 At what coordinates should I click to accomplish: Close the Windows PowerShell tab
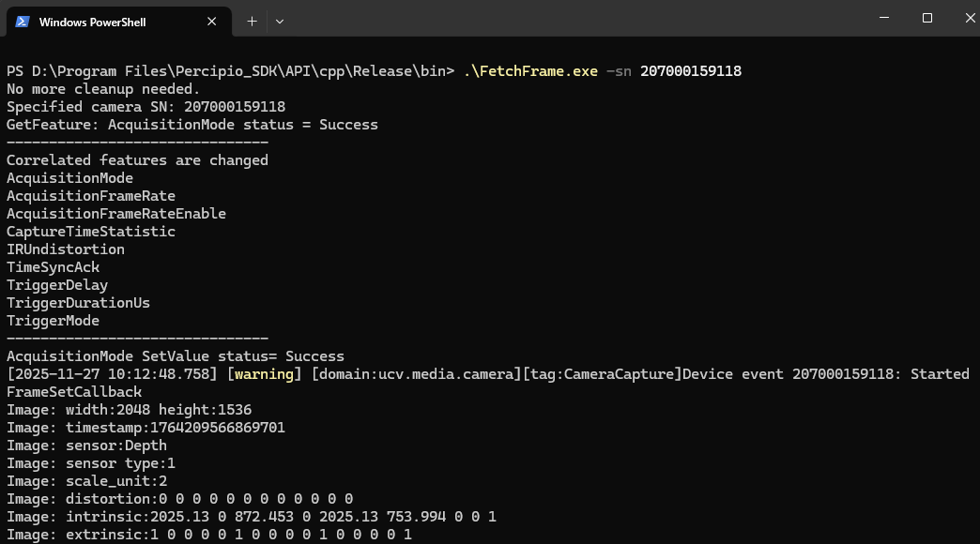[212, 21]
